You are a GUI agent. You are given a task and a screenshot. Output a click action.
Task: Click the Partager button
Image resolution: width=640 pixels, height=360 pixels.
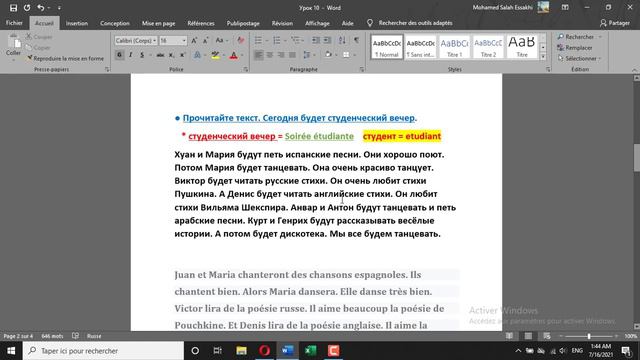[615, 23]
